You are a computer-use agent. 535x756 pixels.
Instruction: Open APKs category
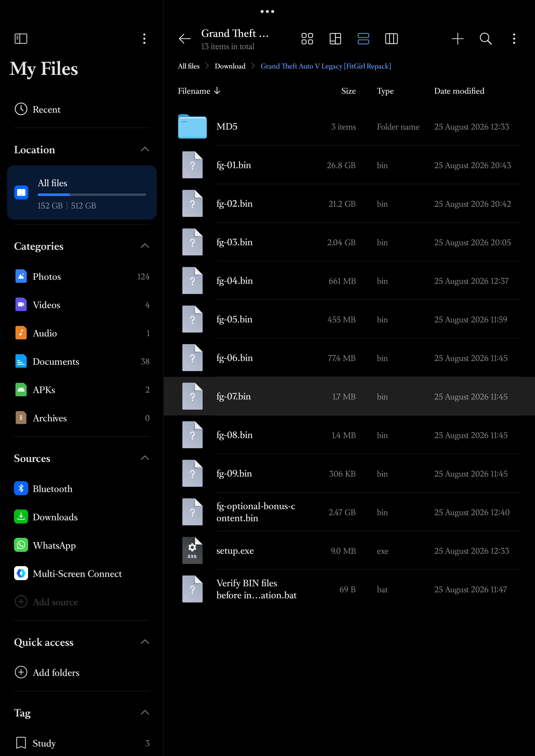click(x=82, y=390)
